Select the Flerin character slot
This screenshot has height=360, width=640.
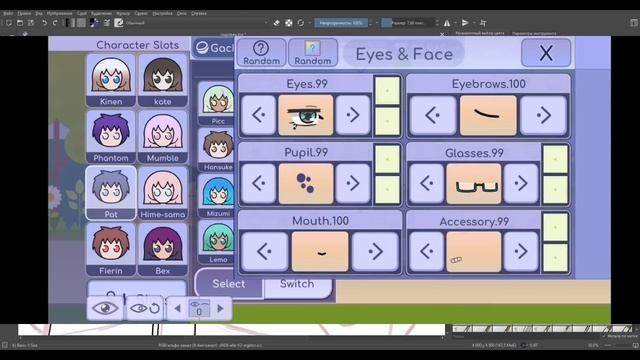111,249
